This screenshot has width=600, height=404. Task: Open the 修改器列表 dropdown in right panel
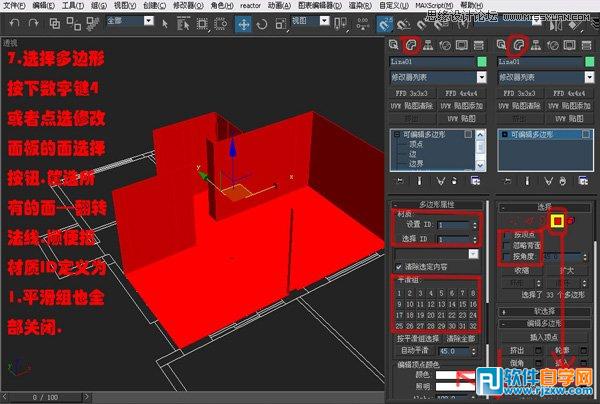point(589,77)
